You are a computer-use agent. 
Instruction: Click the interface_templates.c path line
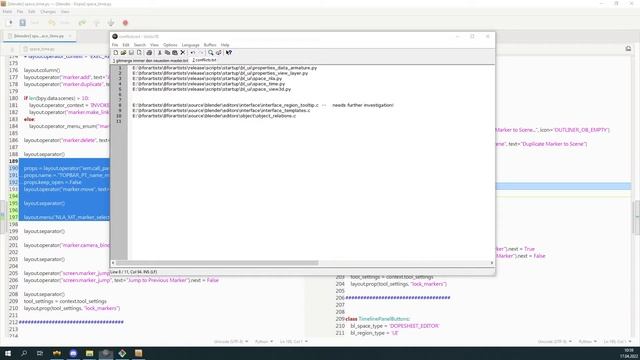[221, 110]
